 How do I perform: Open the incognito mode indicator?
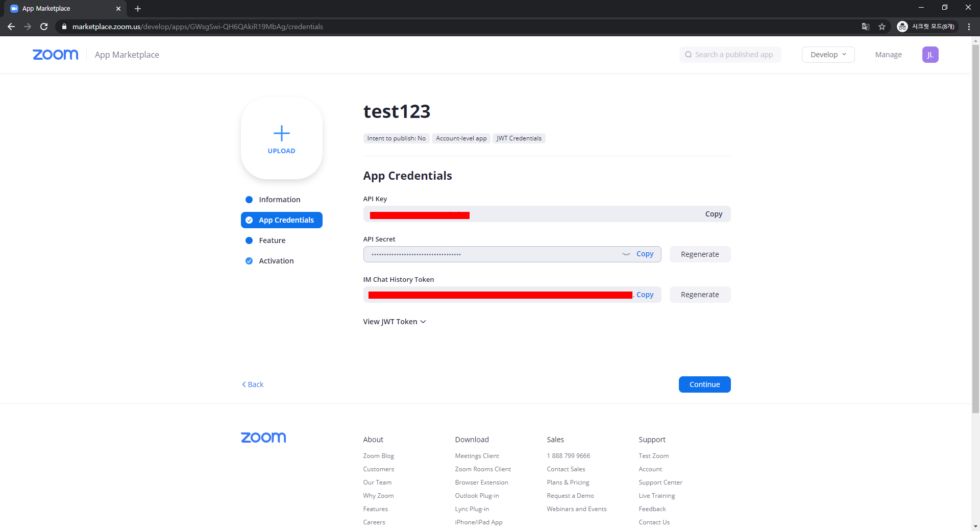point(926,27)
